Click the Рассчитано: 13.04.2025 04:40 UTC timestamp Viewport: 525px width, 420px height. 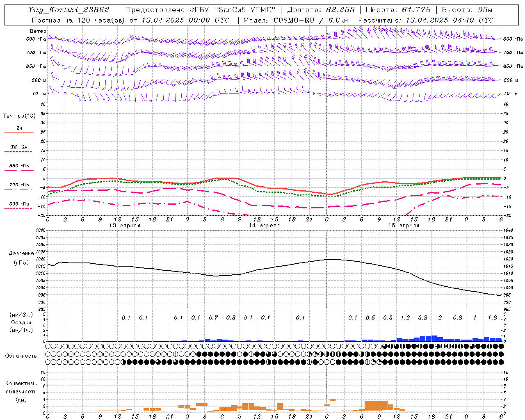pyautogui.click(x=426, y=20)
